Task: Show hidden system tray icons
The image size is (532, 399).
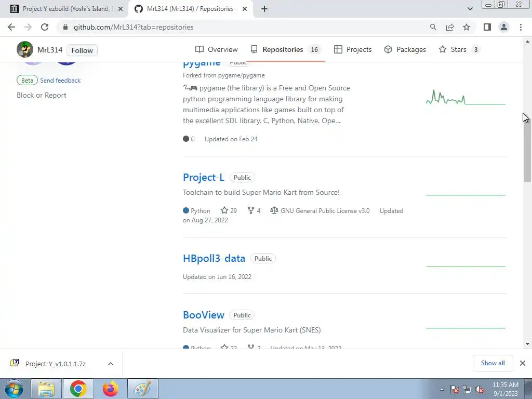Action: point(442,389)
